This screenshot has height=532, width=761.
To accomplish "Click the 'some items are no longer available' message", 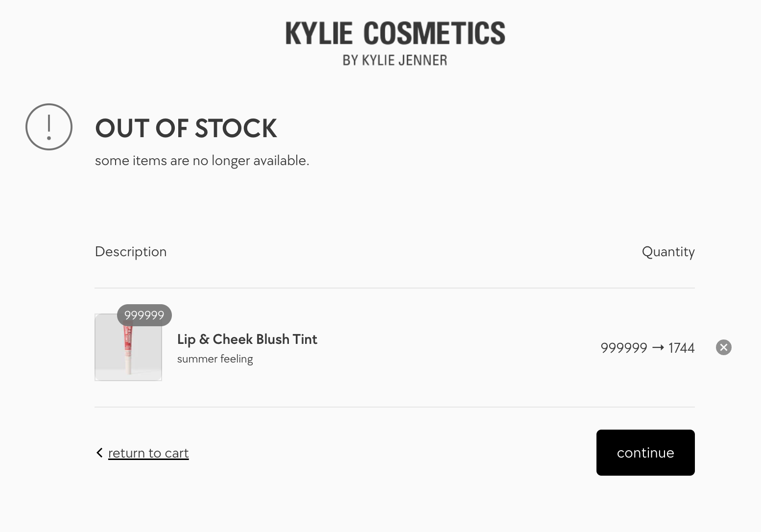I will coord(202,161).
